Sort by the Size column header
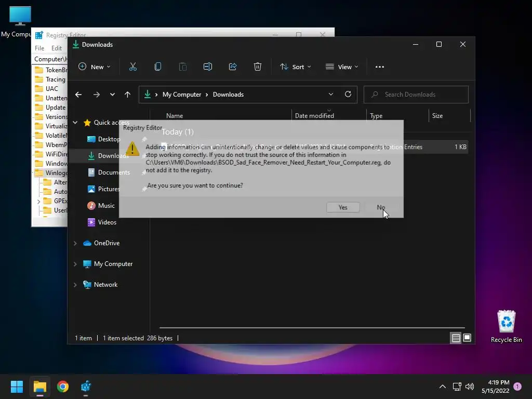This screenshot has width=532, height=399. (437, 116)
